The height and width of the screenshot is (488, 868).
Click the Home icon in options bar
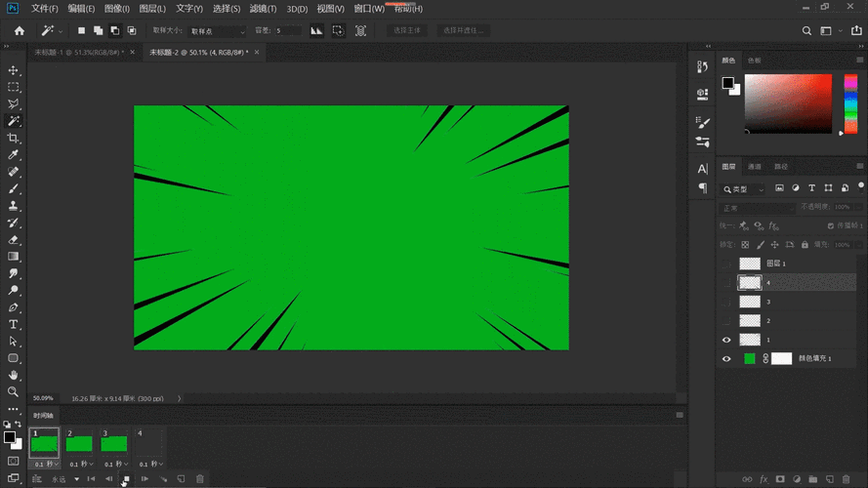[x=19, y=31]
